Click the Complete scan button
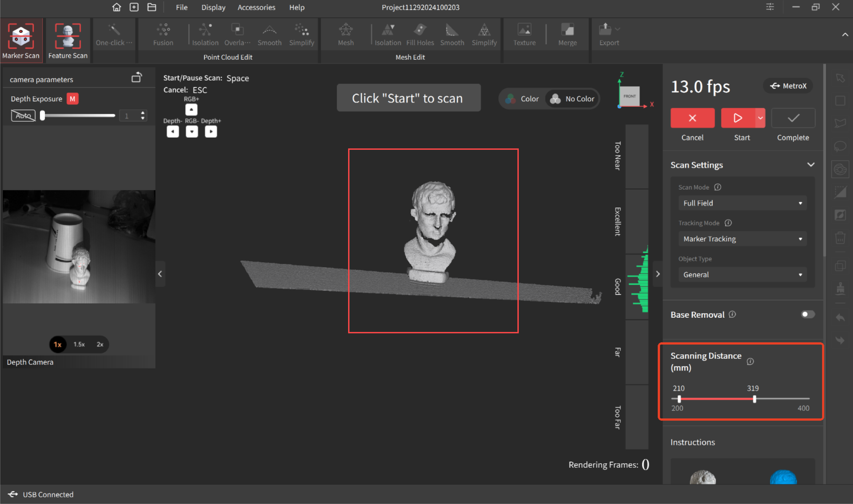The width and height of the screenshot is (853, 504). pos(793,118)
